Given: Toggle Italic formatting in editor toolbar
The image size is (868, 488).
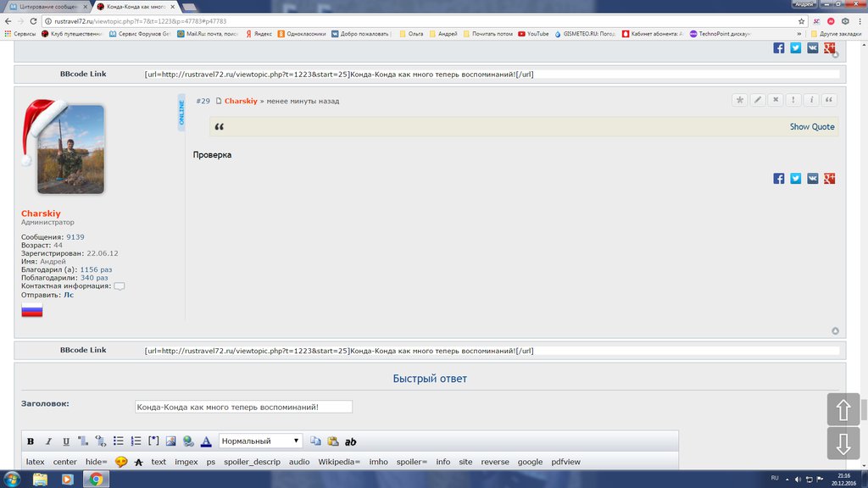Looking at the screenshot, I should [x=48, y=441].
